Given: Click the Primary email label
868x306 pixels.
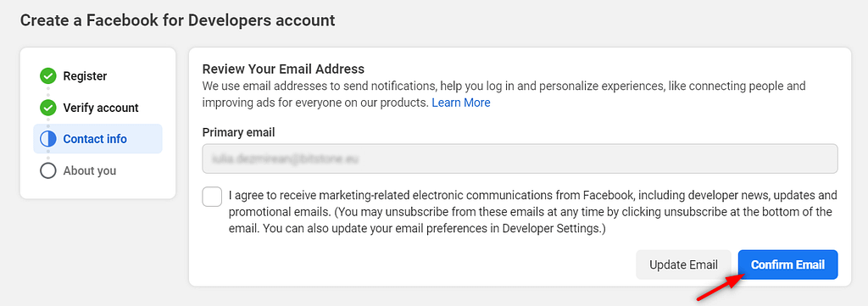Looking at the screenshot, I should [238, 132].
